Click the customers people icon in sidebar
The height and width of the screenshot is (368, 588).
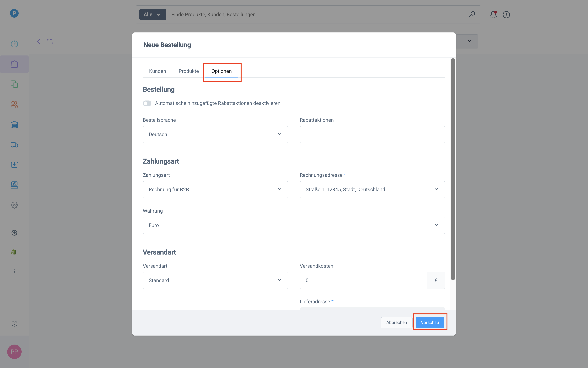(x=14, y=104)
